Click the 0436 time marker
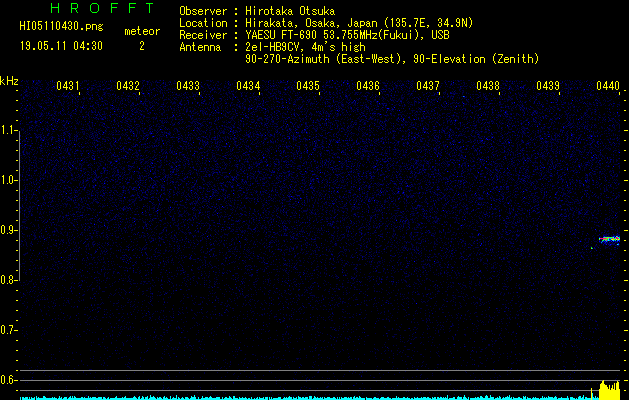 point(368,86)
